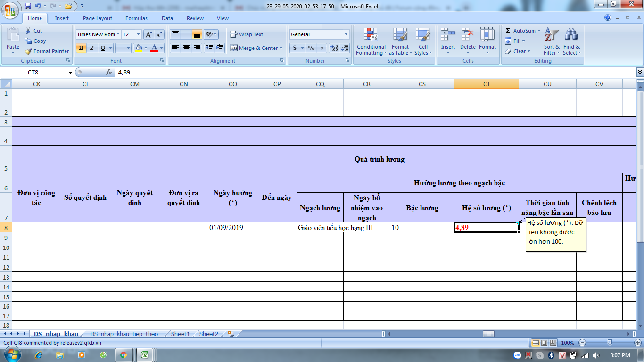The image size is (644, 362).
Task: Decrease decimal places
Action: [x=345, y=48]
